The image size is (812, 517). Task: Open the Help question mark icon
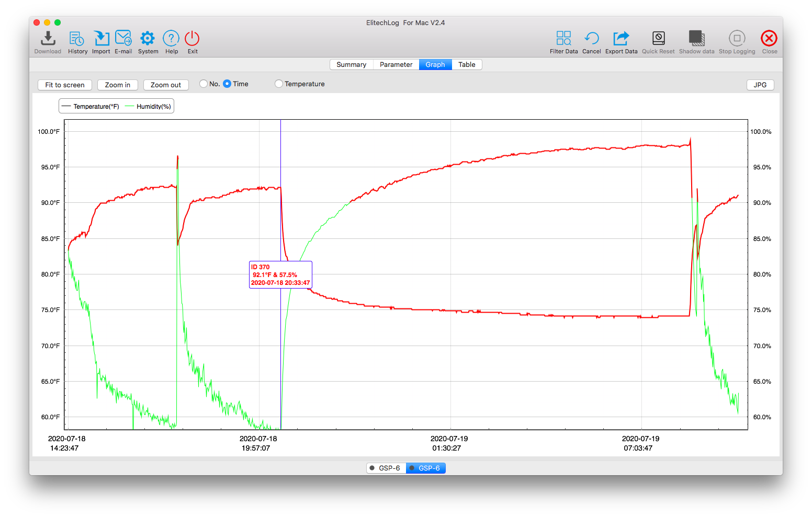coord(171,39)
